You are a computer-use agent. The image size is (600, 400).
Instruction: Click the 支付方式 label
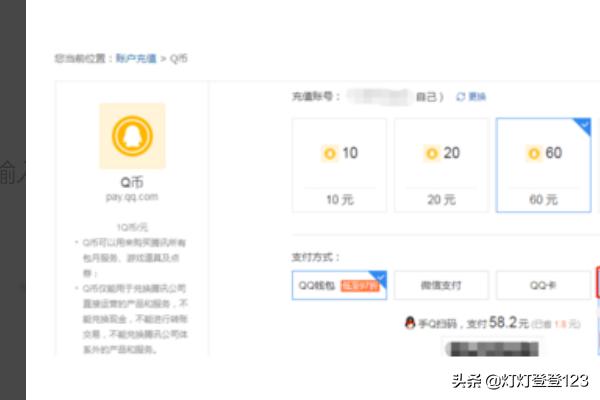point(316,257)
